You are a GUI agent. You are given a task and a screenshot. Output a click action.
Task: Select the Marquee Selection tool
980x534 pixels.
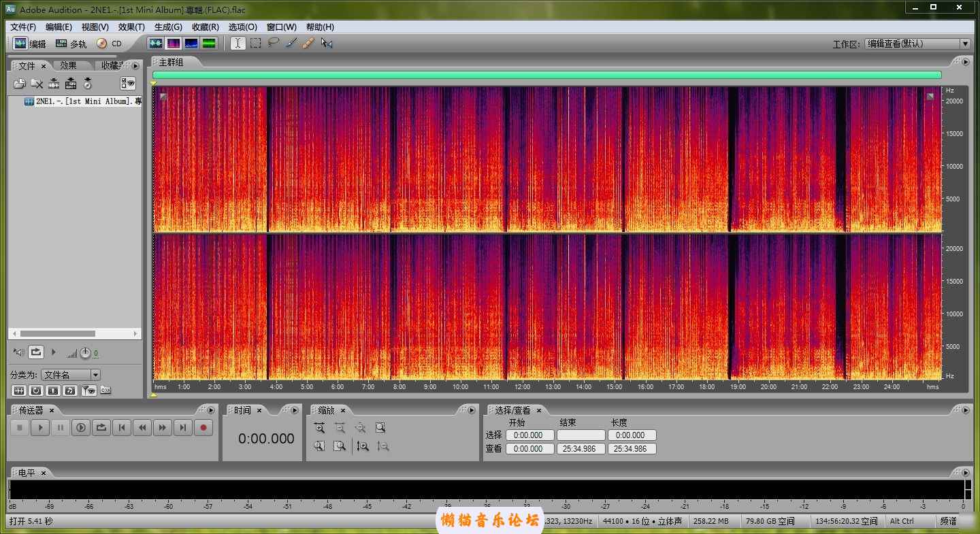255,43
